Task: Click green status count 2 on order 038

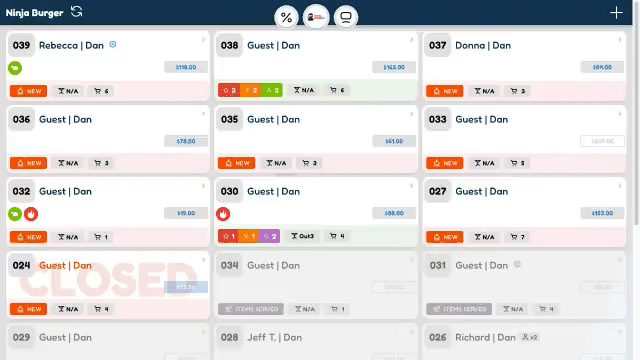Action: pyautogui.click(x=272, y=90)
